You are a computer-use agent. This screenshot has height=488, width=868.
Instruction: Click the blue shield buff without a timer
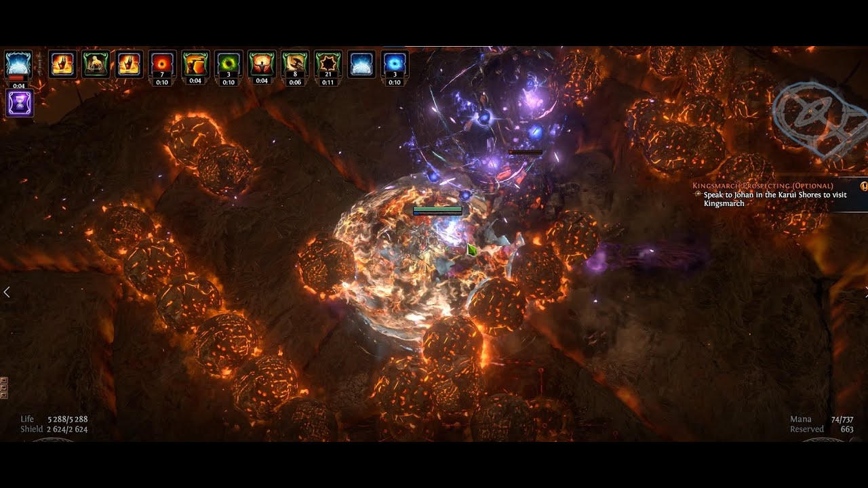click(x=361, y=64)
